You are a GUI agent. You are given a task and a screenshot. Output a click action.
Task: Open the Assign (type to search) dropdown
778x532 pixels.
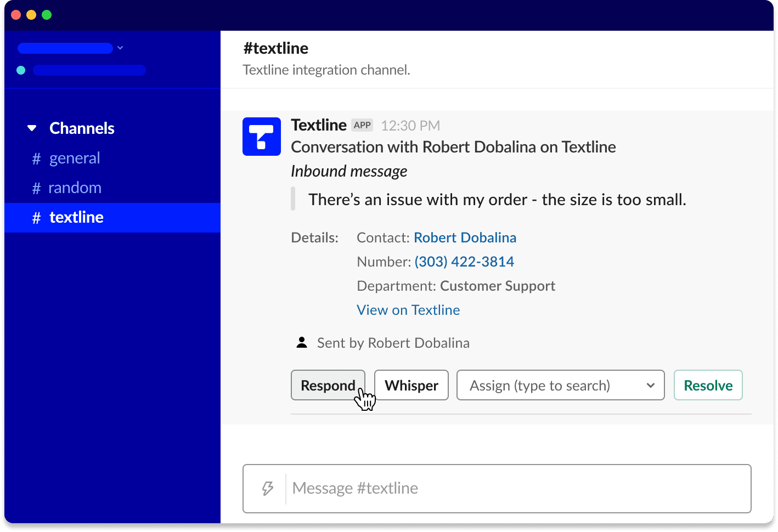pyautogui.click(x=561, y=385)
